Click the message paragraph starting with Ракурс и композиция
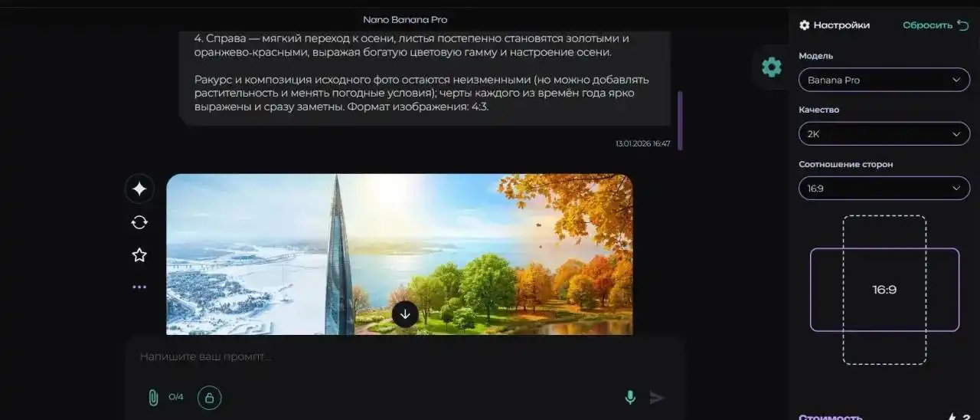This screenshot has height=420, width=980. (422, 94)
